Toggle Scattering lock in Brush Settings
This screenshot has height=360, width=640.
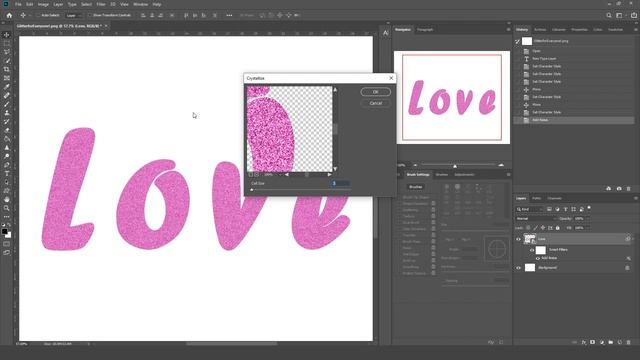pos(433,210)
